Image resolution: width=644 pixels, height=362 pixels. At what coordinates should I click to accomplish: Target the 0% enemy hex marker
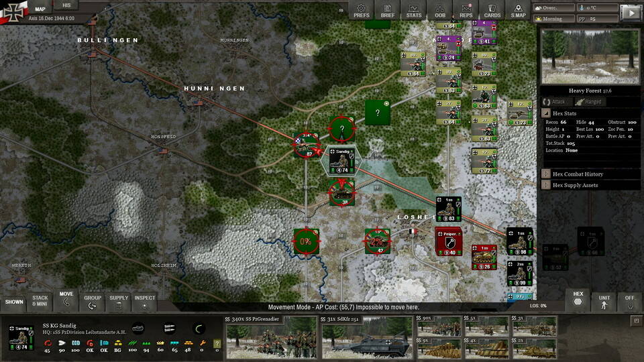pyautogui.click(x=306, y=241)
